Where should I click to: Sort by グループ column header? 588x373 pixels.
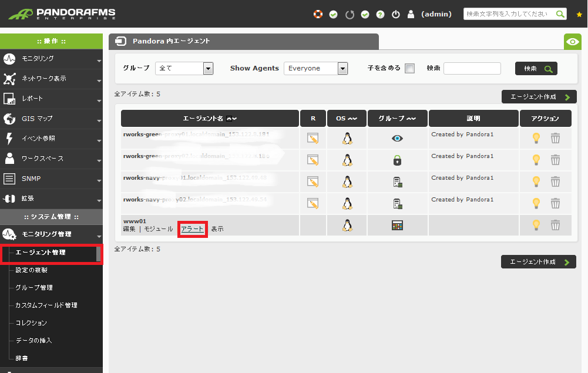click(398, 119)
